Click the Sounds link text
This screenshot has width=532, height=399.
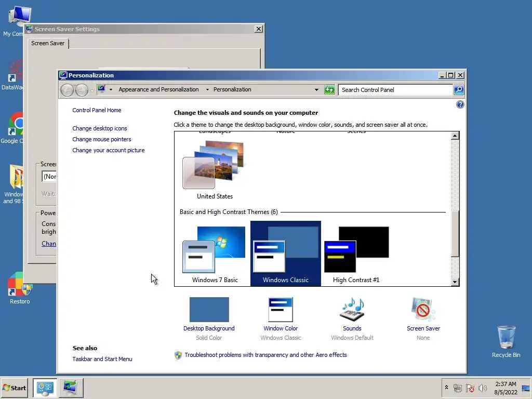coord(352,328)
